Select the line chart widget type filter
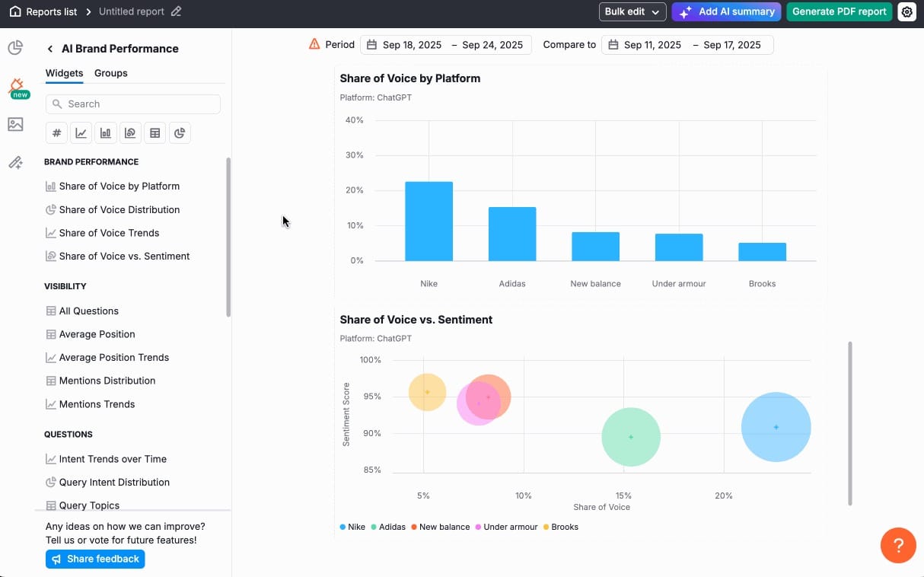This screenshot has width=924, height=577. click(x=81, y=132)
